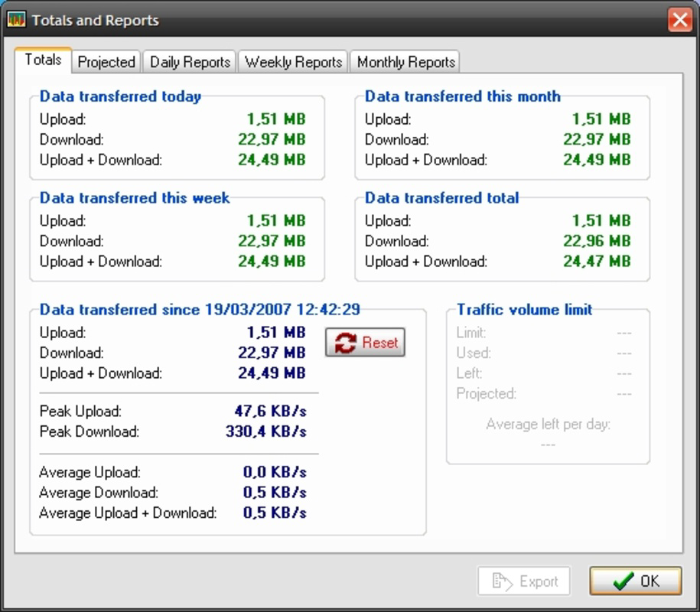The width and height of the screenshot is (700, 612).
Task: Click the 'Data transferred this month' heading
Action: 463,96
